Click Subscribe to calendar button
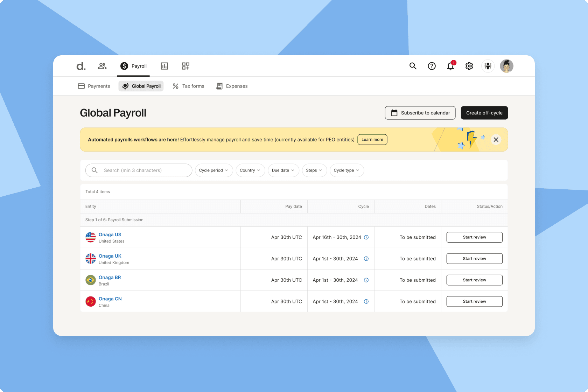Image resolution: width=588 pixels, height=392 pixels. [x=420, y=113]
